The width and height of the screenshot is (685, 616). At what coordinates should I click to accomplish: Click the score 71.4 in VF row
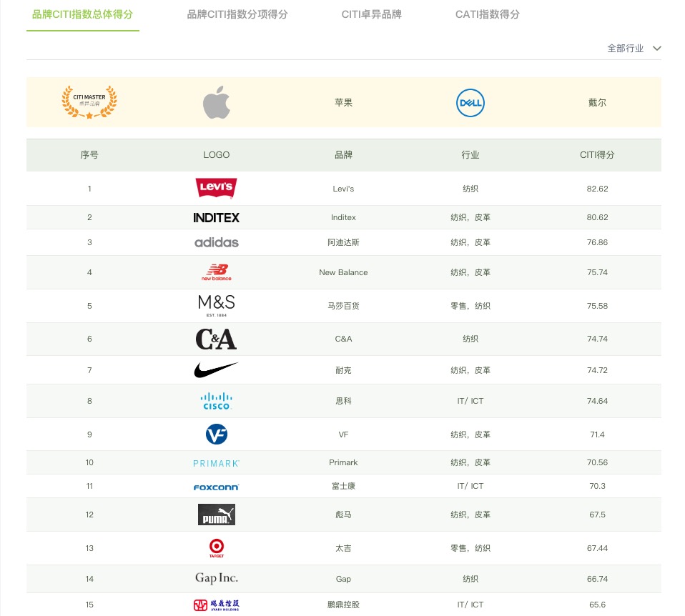(x=597, y=434)
